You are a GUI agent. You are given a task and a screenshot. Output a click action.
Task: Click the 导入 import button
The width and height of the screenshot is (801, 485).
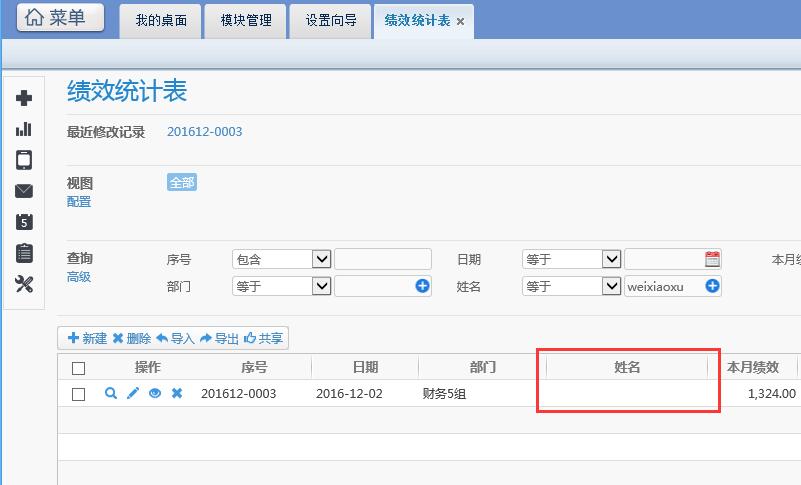175,338
